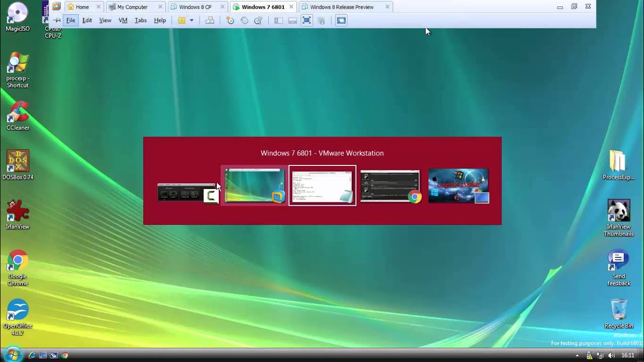Click the volume speaker tray icon
644x362 pixels.
(612, 355)
